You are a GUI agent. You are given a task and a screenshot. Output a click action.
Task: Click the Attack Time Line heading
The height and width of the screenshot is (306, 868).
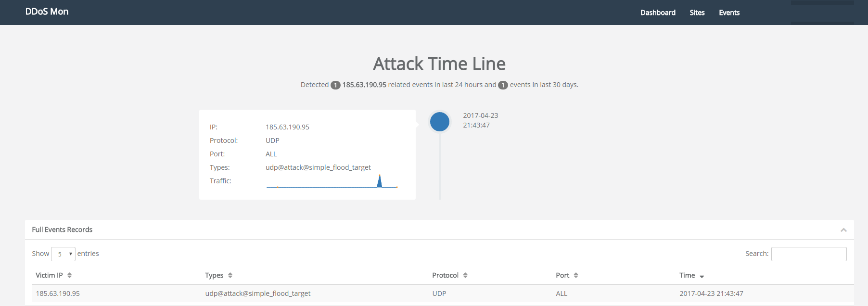(x=439, y=64)
